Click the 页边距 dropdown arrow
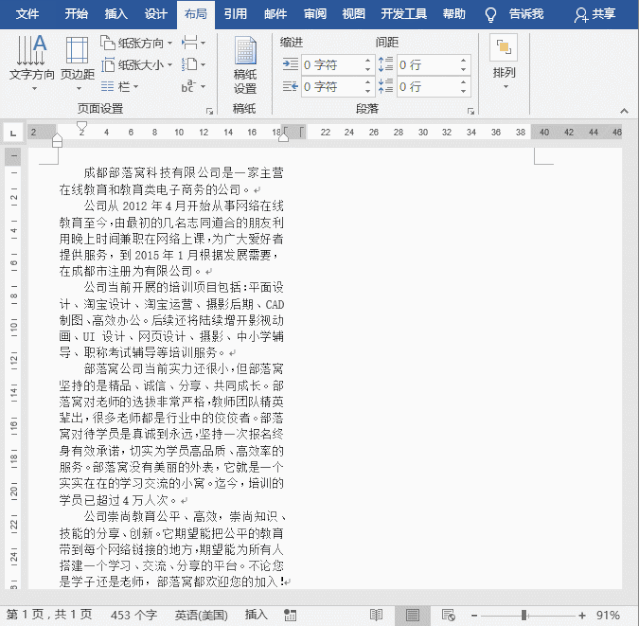 click(79, 88)
